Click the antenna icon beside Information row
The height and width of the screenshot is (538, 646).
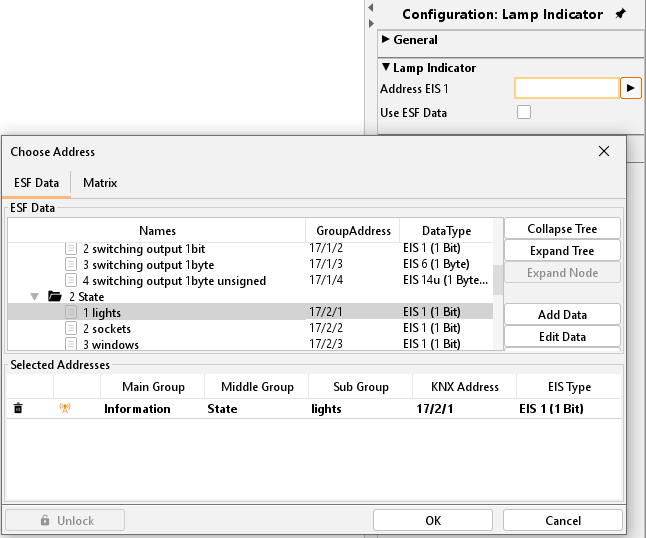[x=66, y=408]
